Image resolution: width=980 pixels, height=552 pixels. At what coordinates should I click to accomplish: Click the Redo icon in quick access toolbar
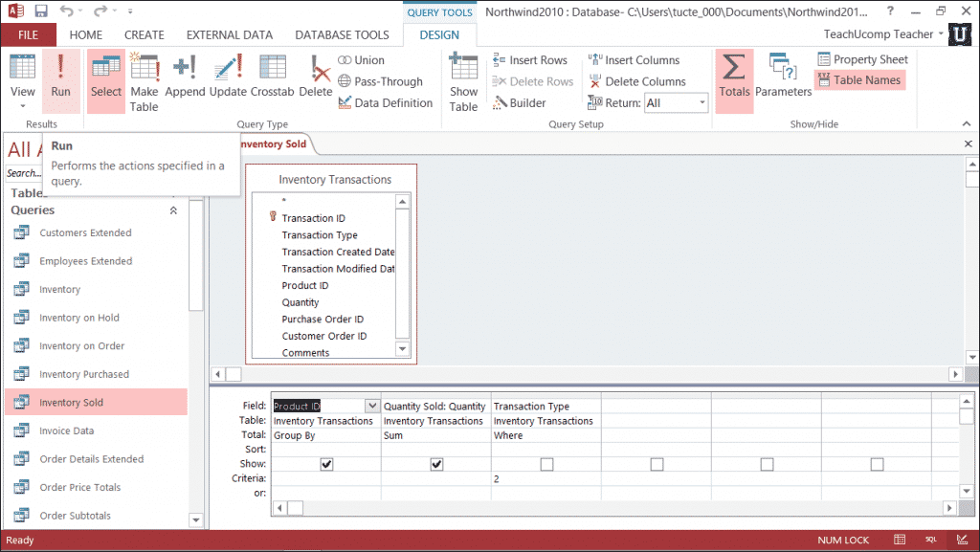click(100, 11)
